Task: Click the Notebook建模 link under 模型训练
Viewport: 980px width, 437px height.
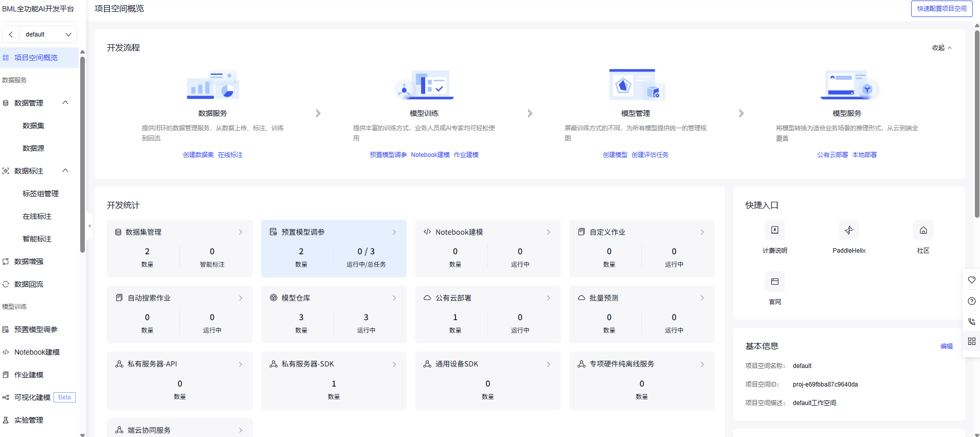Action: click(430, 155)
